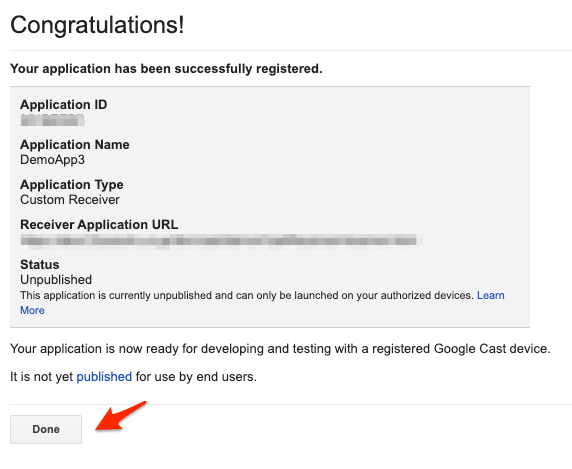The width and height of the screenshot is (572, 469).
Task: Follow the blue published link
Action: point(104,376)
